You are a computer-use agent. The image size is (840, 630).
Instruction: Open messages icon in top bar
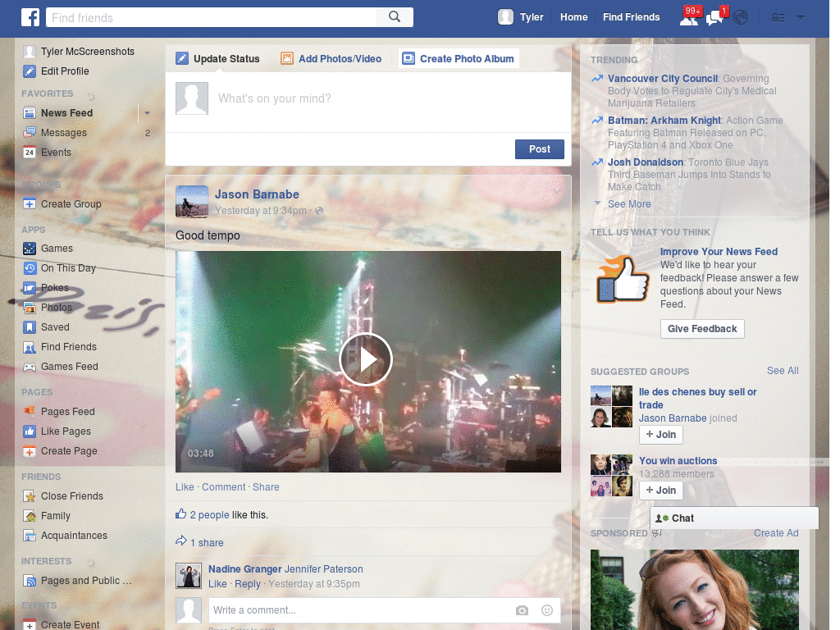click(x=715, y=17)
